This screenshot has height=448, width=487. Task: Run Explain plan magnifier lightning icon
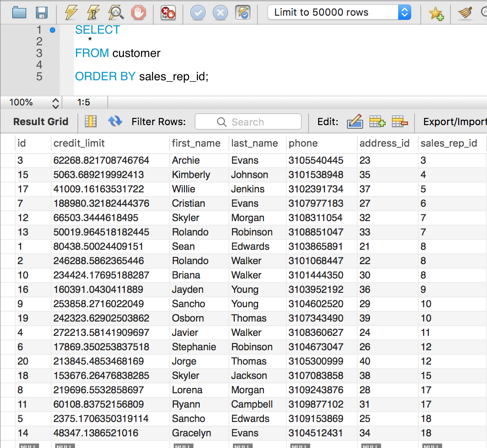[x=116, y=13]
